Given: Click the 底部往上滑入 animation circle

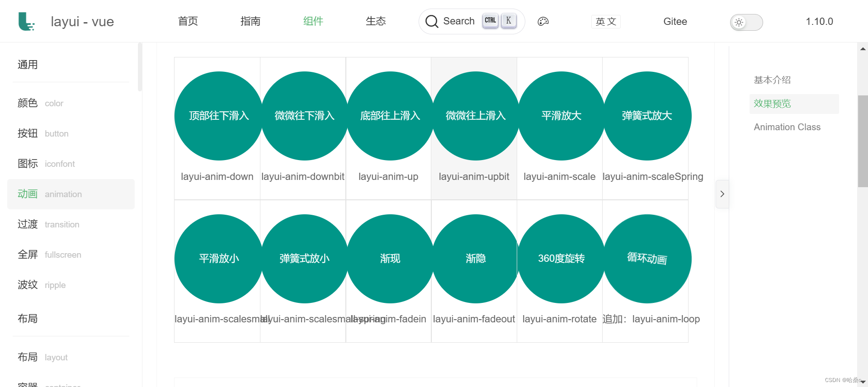Looking at the screenshot, I should point(390,116).
